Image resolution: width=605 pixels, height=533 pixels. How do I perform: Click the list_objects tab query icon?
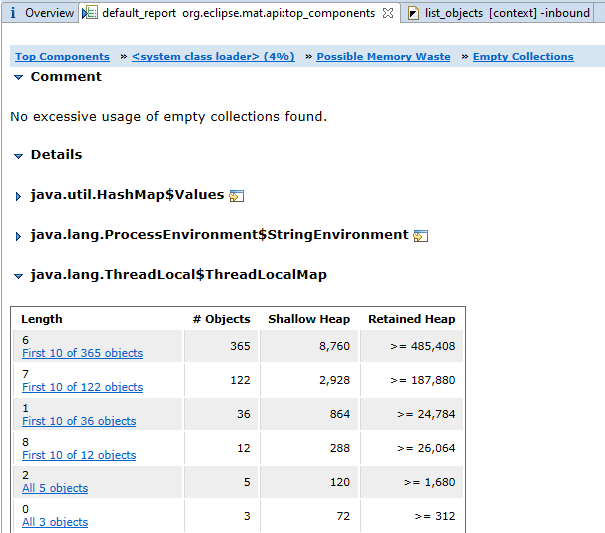point(413,14)
